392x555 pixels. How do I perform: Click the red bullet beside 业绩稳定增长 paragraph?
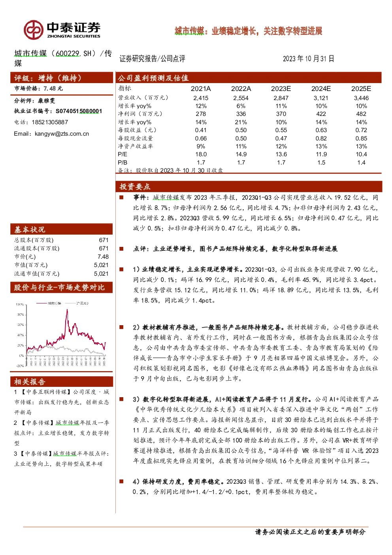122,269
